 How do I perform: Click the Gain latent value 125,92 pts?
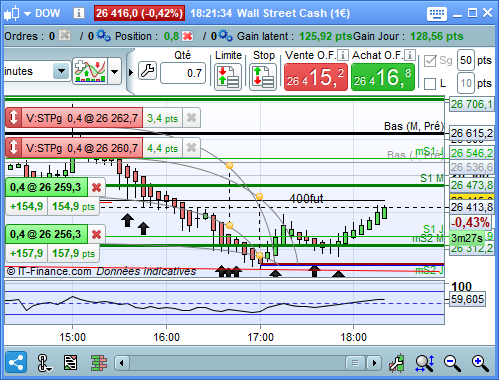coord(326,36)
